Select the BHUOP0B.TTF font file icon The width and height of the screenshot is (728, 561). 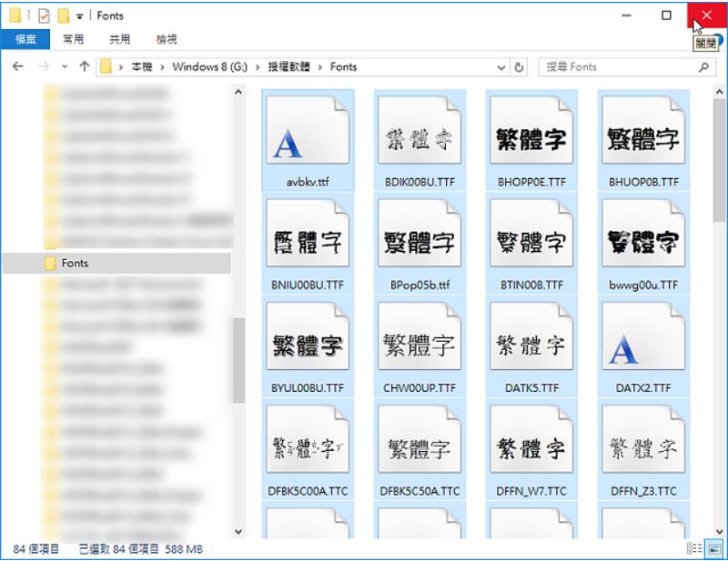click(643, 130)
